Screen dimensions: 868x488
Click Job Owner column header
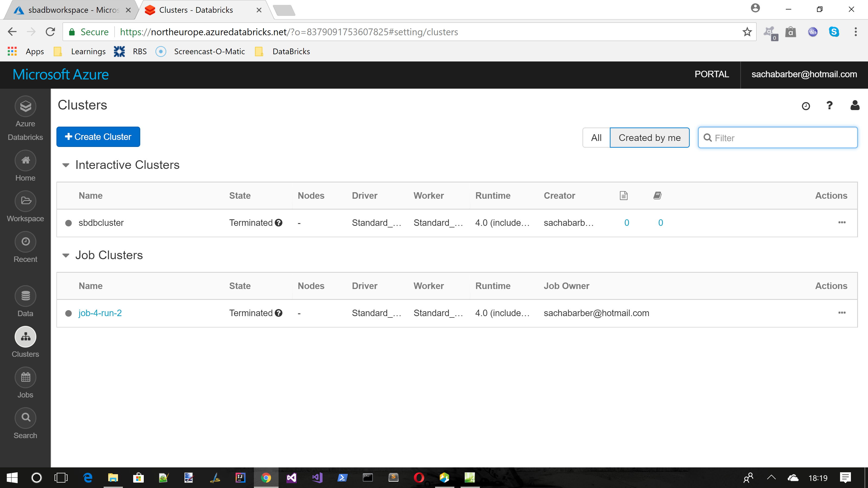[x=566, y=286]
